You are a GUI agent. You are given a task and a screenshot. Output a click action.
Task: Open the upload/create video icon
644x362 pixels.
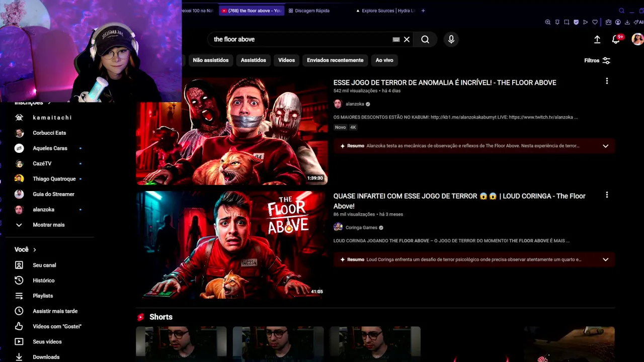click(597, 39)
